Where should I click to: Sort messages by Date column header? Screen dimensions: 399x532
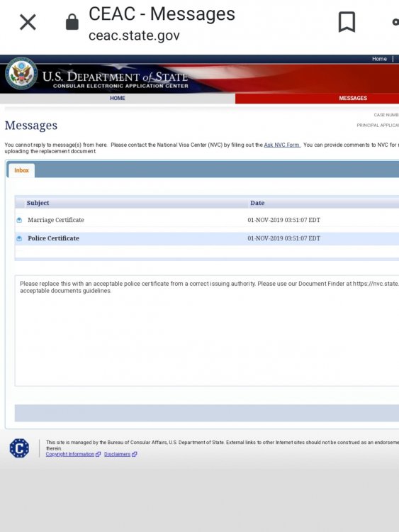(257, 203)
